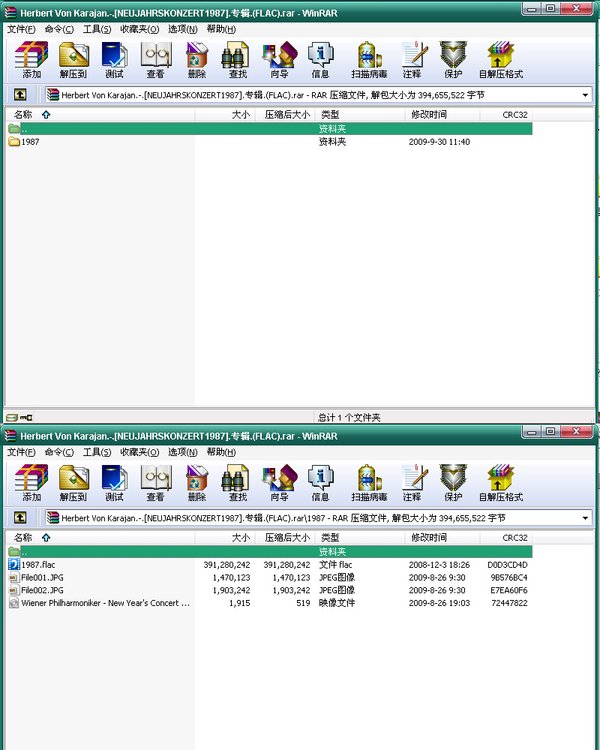Click 测试 (Test) icon in upper window

[x=114, y=60]
